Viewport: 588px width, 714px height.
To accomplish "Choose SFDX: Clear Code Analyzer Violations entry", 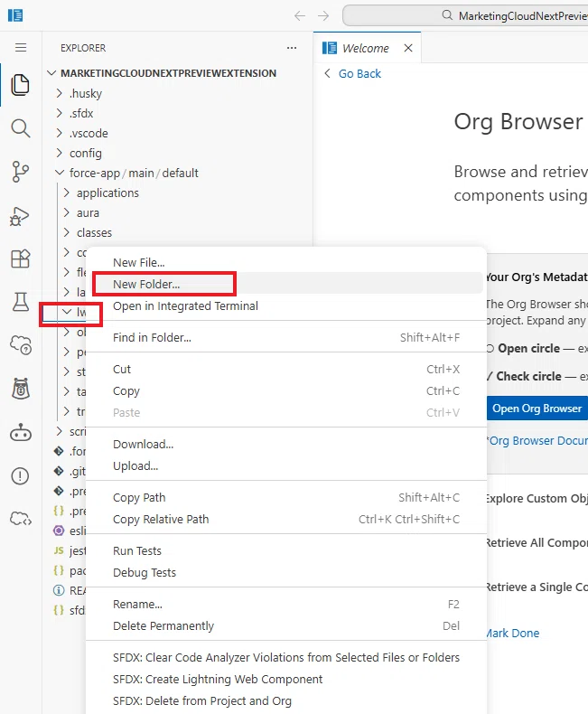I will click(286, 658).
